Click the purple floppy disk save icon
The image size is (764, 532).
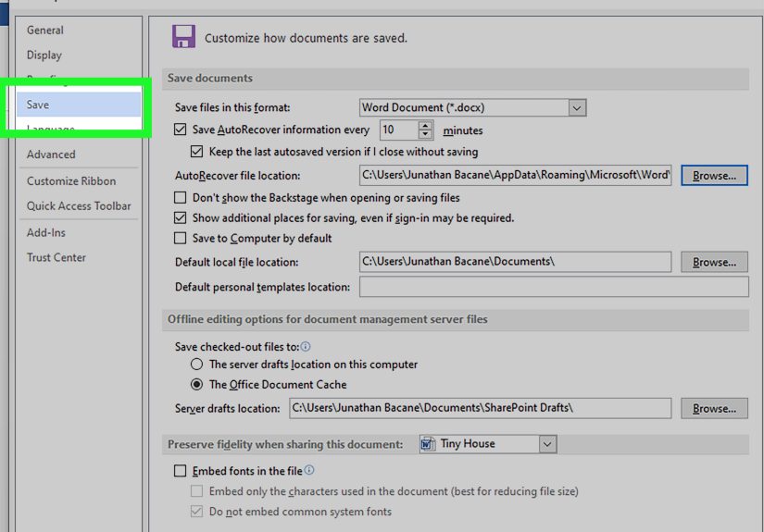click(x=183, y=36)
